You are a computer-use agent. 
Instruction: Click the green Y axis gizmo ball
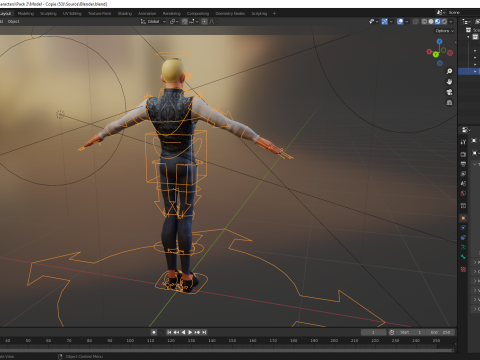pos(436,54)
